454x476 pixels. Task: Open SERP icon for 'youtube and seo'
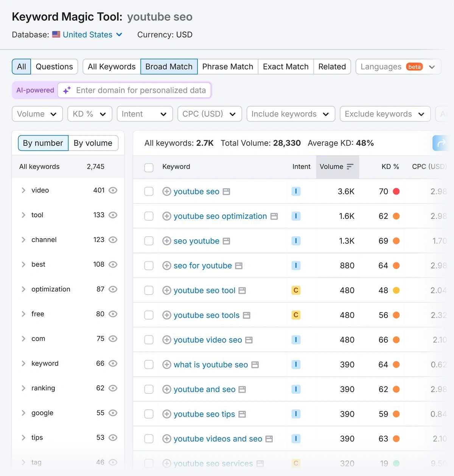pos(242,390)
